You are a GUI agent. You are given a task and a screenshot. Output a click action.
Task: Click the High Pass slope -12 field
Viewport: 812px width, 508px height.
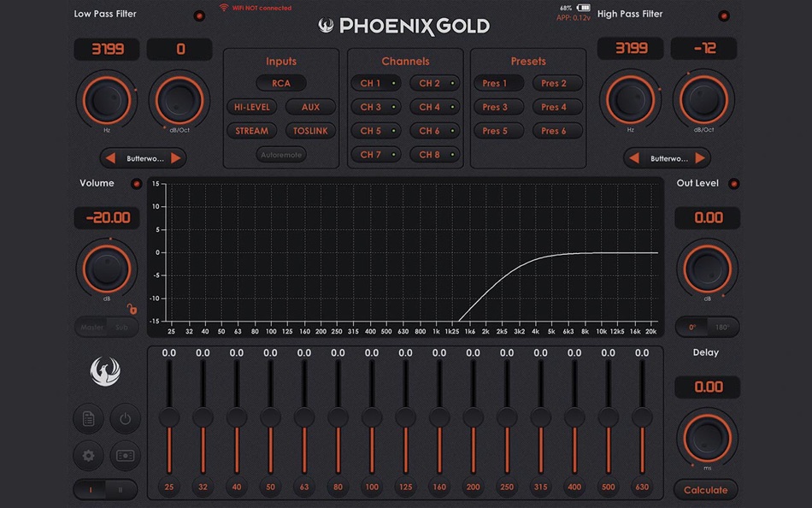coord(703,49)
